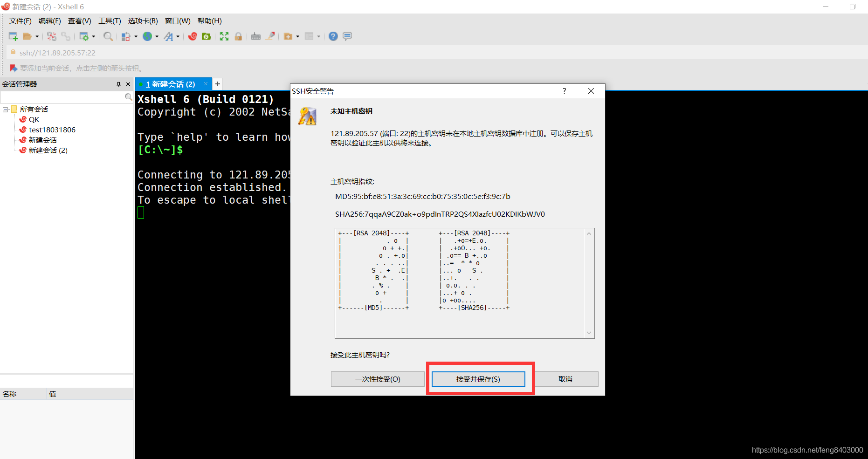
Task: Open the Find toolbar icon
Action: pyautogui.click(x=108, y=36)
